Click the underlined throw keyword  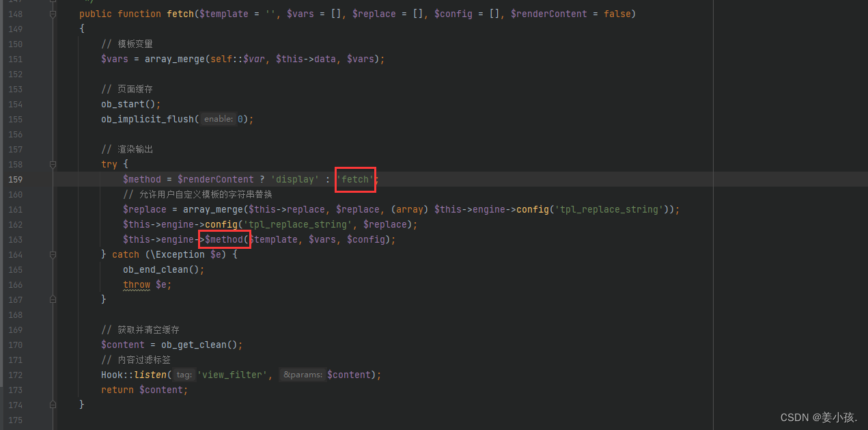tap(136, 284)
